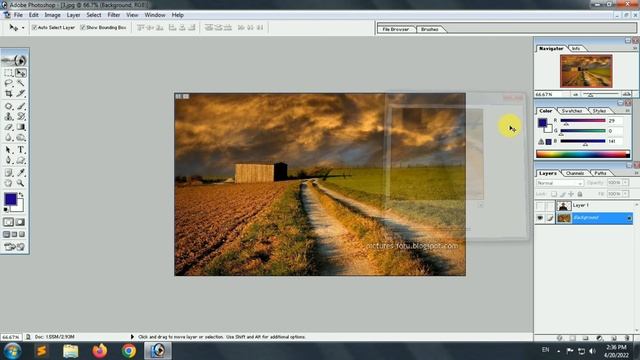Select the Move tool in toolbox
The height and width of the screenshot is (360, 640).
tap(21, 73)
